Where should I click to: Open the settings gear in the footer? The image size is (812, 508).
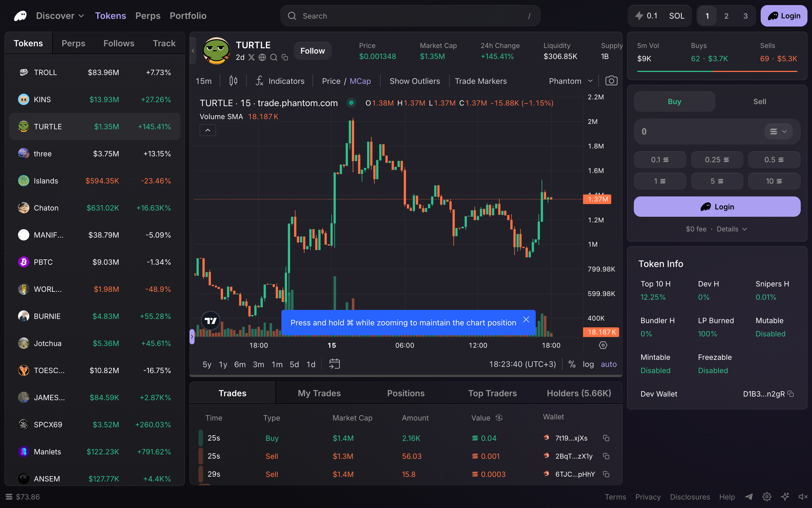[x=767, y=497]
